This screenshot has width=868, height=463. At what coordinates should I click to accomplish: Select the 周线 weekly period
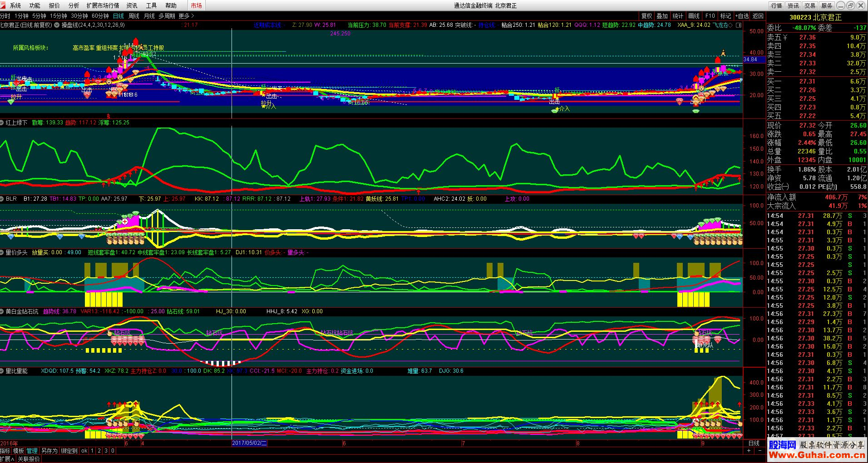(134, 16)
